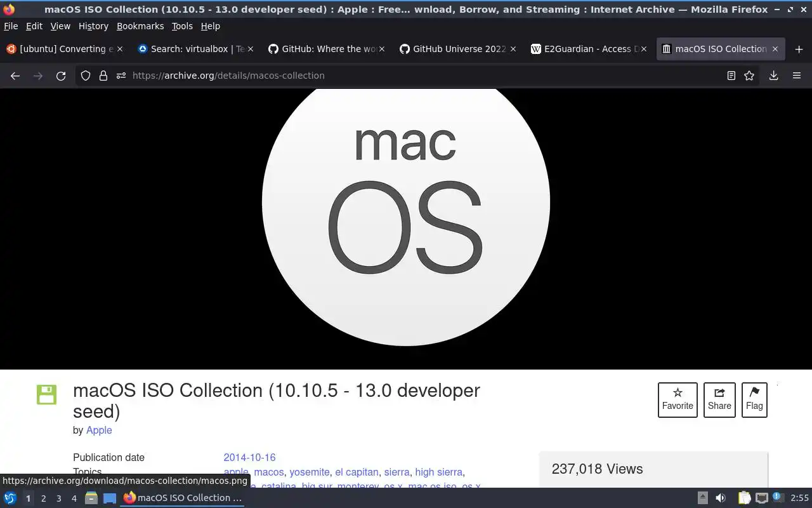
Task: Click the show desktop taskbar icon
Action: tap(110, 498)
